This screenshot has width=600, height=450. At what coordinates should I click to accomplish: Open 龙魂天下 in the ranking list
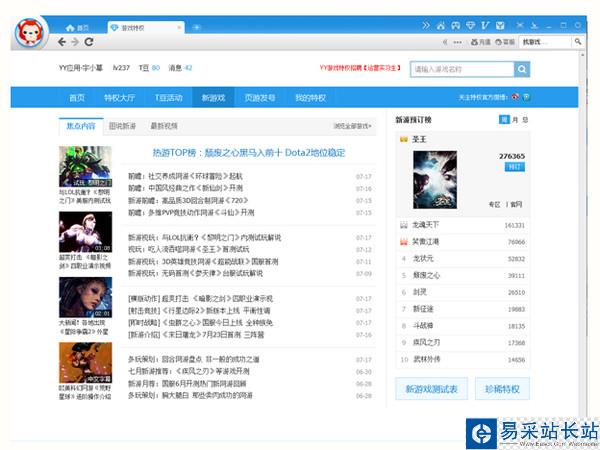426,225
